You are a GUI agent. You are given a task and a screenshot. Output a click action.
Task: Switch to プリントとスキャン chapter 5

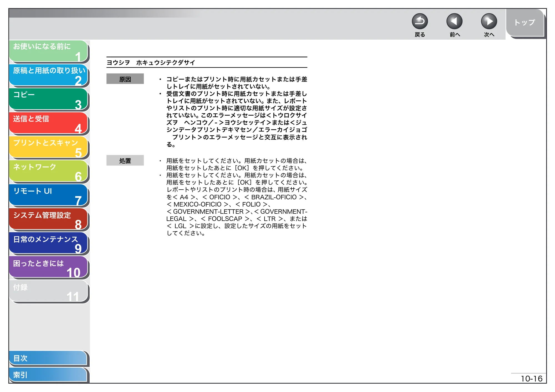coord(49,147)
